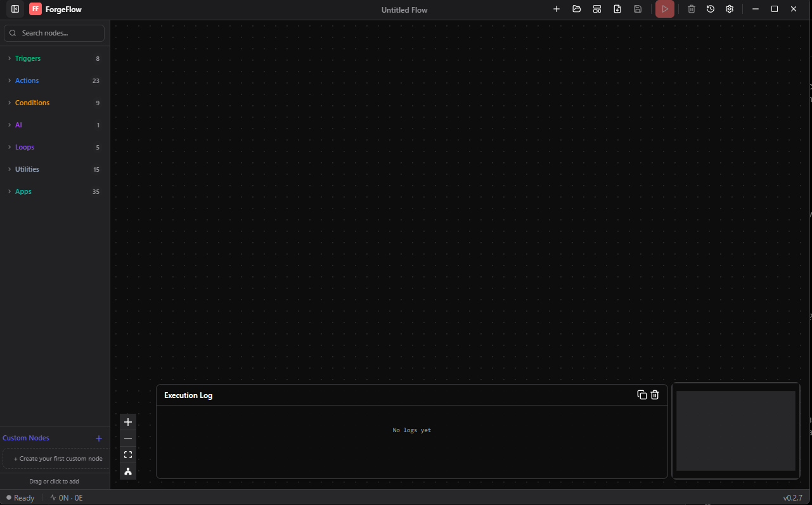812x505 pixels.
Task: Expand the Conditions category
Action: [32, 103]
